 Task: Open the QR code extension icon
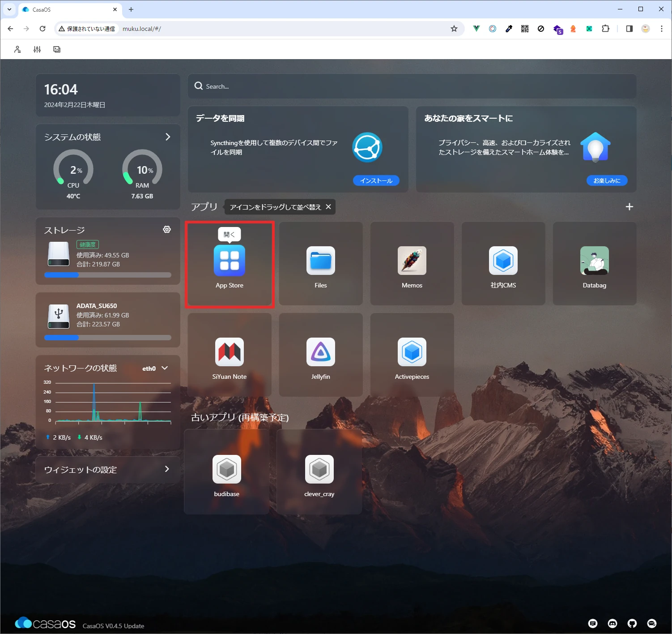click(525, 29)
